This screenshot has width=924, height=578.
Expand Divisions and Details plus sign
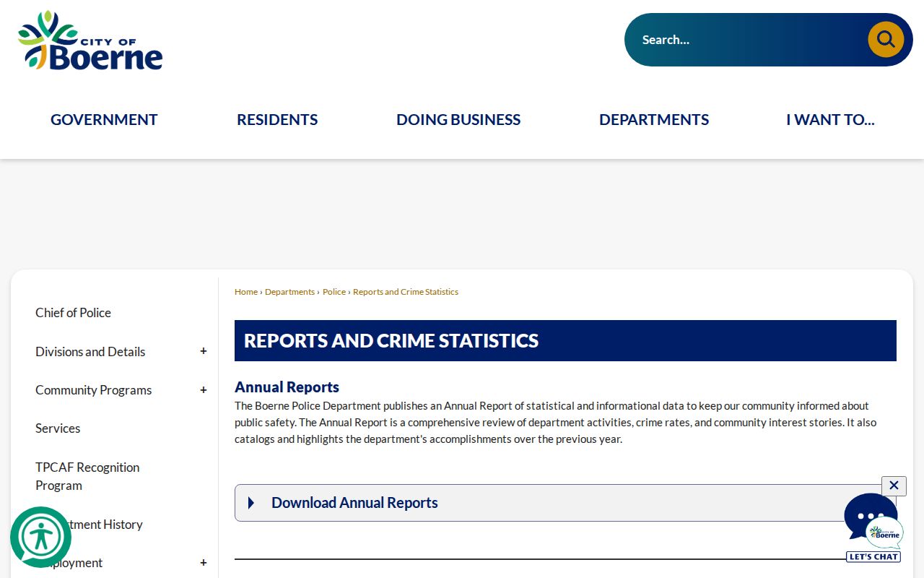pos(204,351)
